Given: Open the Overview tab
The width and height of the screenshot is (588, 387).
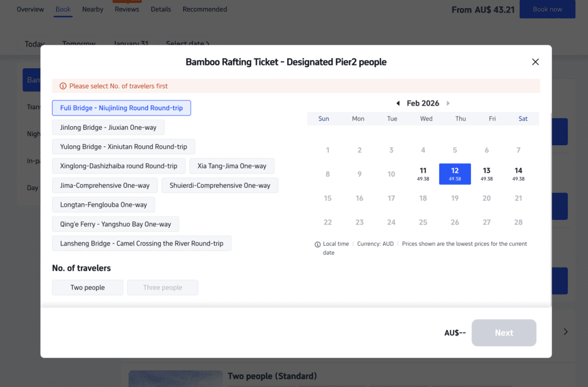Looking at the screenshot, I should (30, 9).
